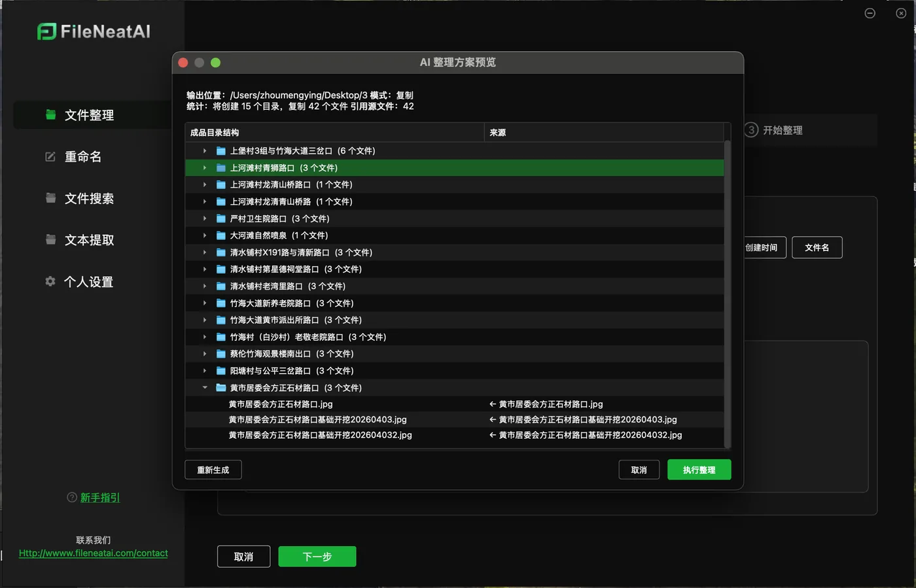916x588 pixels.
Task: Click folder icon of 大河滩自然喷泉
Action: pyautogui.click(x=221, y=235)
